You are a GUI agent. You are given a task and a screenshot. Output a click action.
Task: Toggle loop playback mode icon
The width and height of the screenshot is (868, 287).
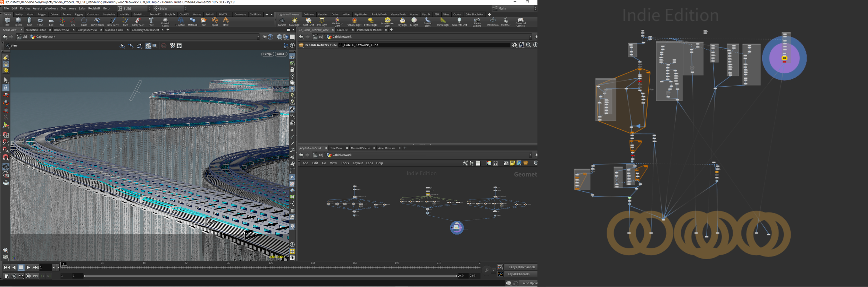21,276
